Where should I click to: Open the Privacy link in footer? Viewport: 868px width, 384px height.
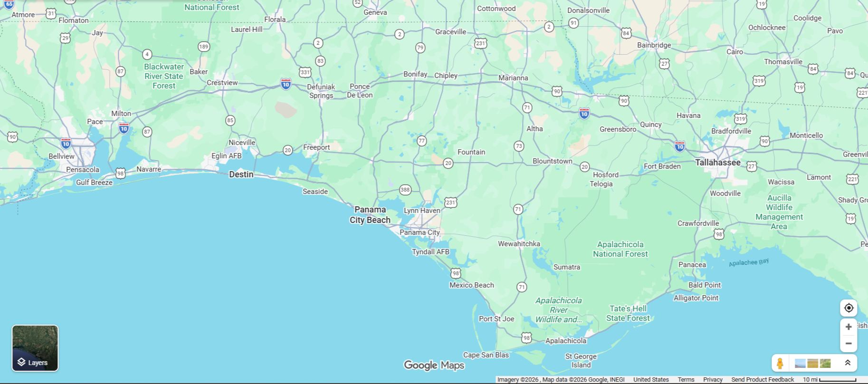713,380
